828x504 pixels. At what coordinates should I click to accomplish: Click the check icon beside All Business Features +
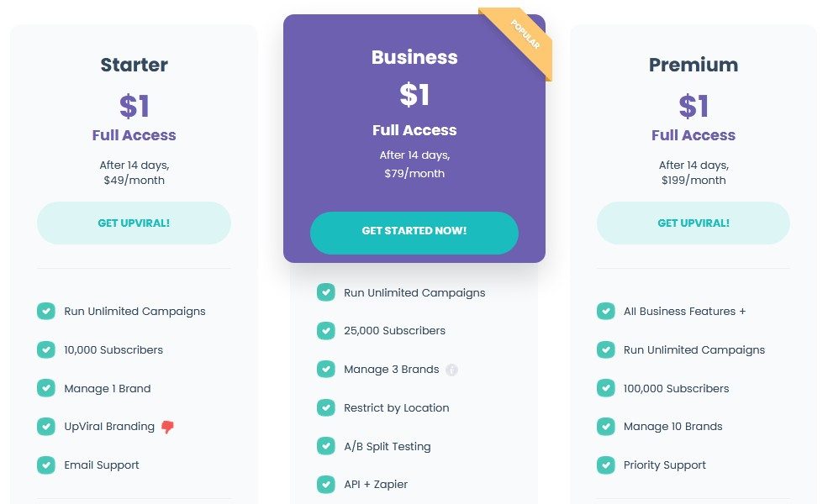click(x=605, y=311)
